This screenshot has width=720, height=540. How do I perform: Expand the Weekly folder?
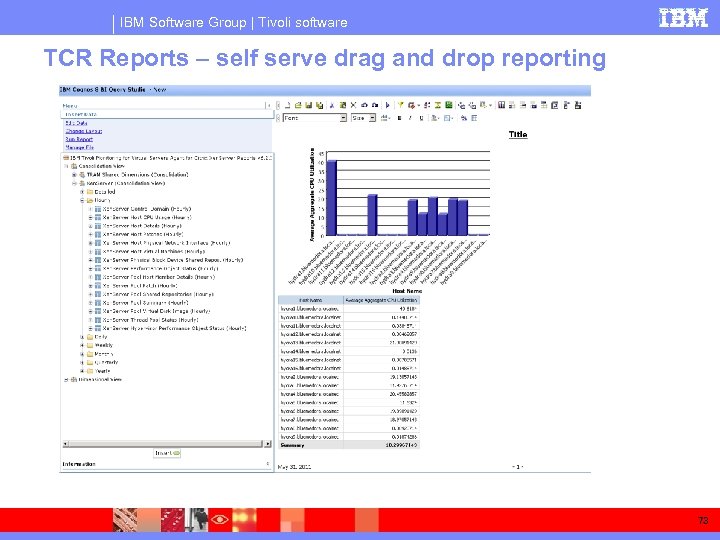point(82,345)
